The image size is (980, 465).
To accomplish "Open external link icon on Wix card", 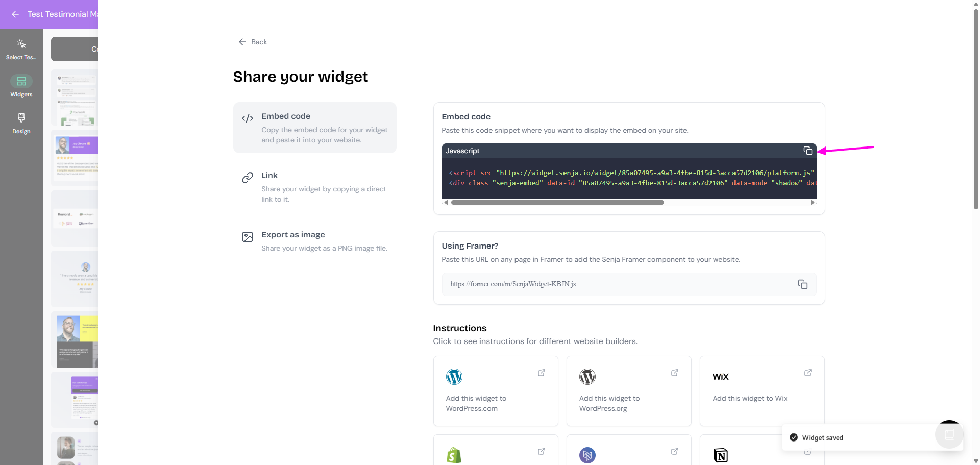I will 807,373.
